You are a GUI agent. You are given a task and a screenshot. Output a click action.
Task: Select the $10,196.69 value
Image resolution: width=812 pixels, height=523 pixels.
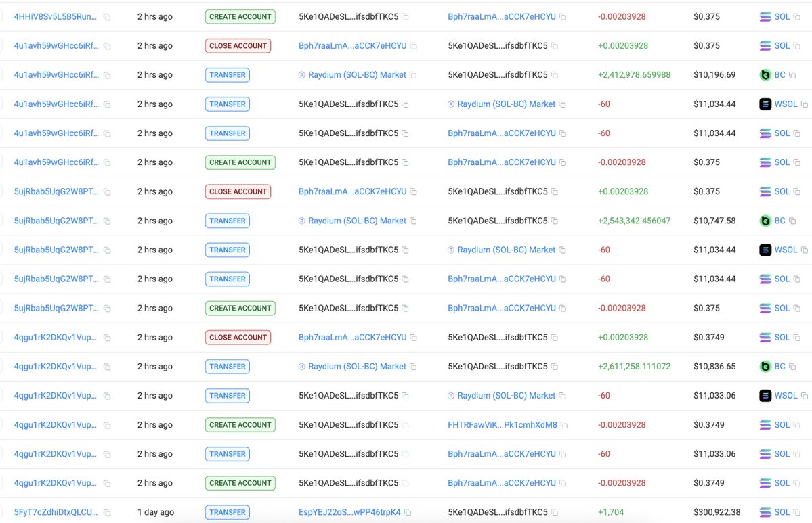[714, 75]
